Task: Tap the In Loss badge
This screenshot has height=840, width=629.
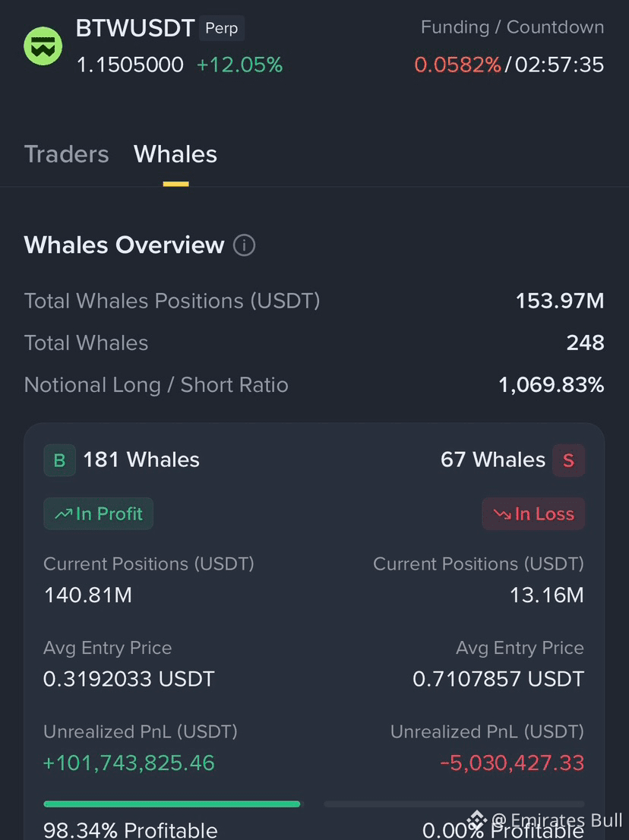Action: [x=533, y=513]
